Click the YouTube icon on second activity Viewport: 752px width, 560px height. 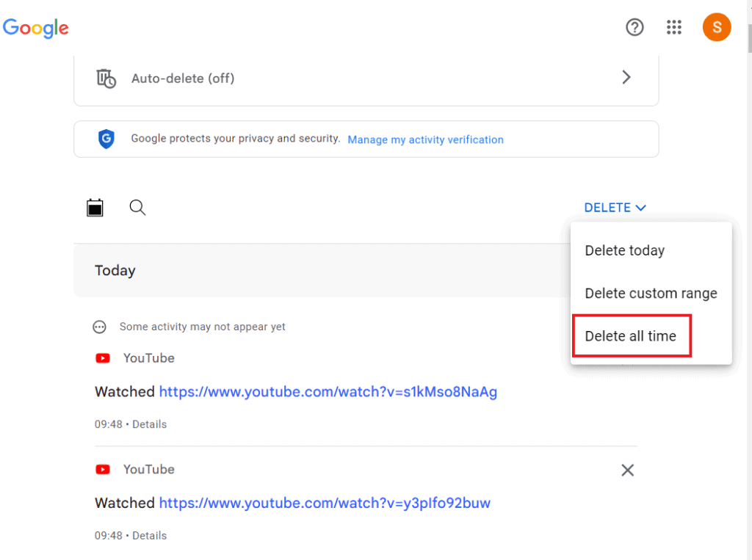coord(103,470)
